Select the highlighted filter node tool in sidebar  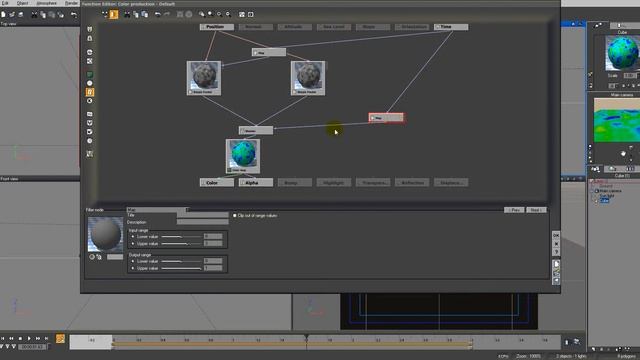(90, 92)
